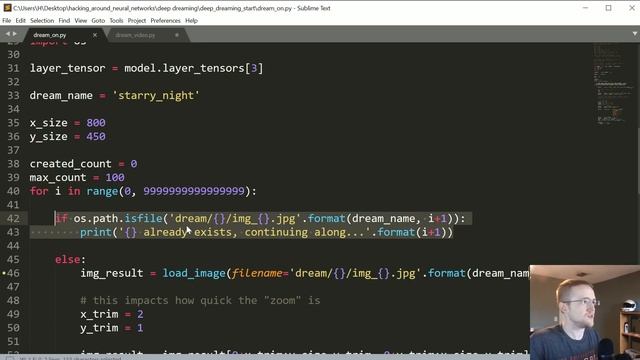Click the created_count variable name
The image size is (640, 360).
(x=70, y=164)
